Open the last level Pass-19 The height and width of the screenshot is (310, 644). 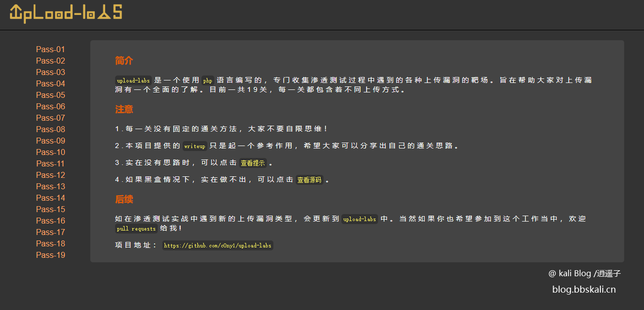pos(51,255)
